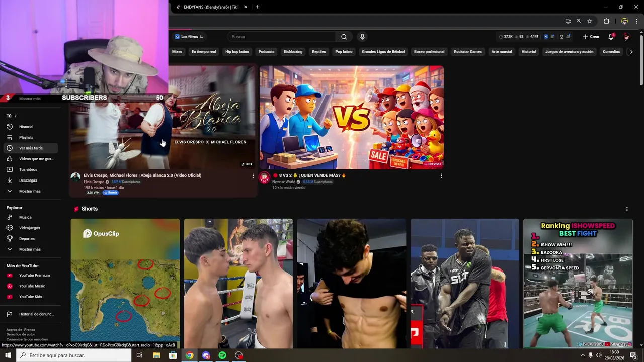Show more filter chips with right arrow
This screenshot has height=362, width=644.
coord(631,52)
